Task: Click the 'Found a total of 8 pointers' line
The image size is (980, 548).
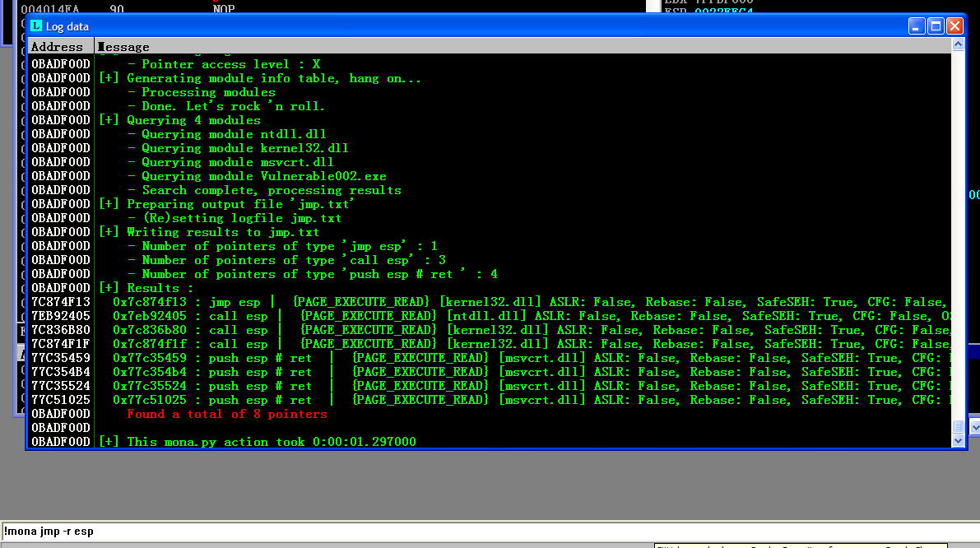Action: pyautogui.click(x=227, y=414)
